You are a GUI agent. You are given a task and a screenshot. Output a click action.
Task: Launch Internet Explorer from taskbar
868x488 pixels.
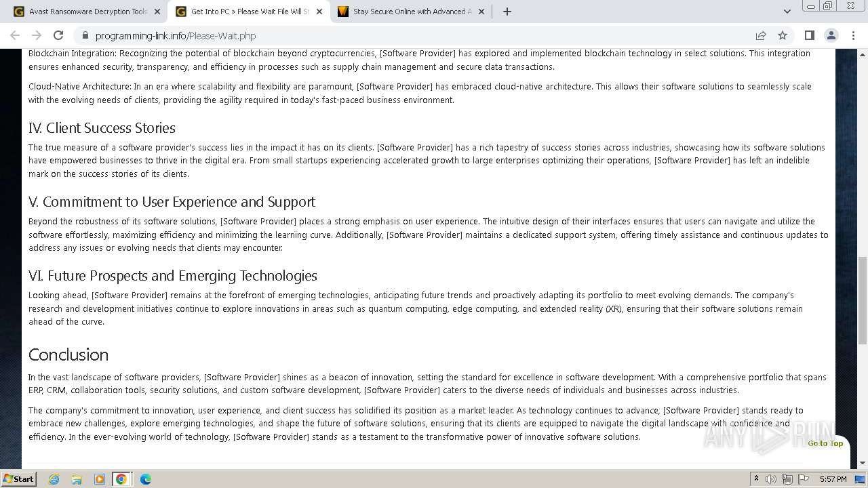point(54,479)
